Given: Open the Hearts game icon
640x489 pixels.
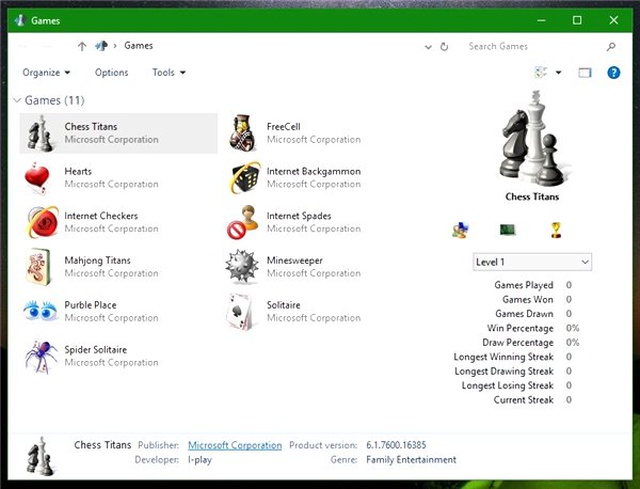Looking at the screenshot, I should 37,178.
